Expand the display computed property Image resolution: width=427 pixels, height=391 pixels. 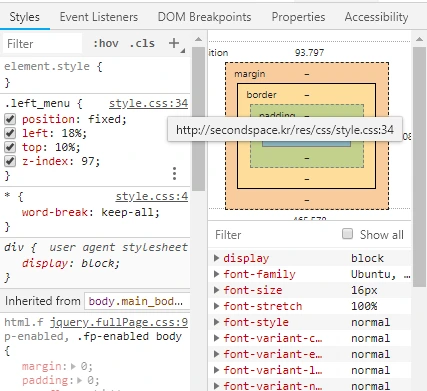(216, 258)
